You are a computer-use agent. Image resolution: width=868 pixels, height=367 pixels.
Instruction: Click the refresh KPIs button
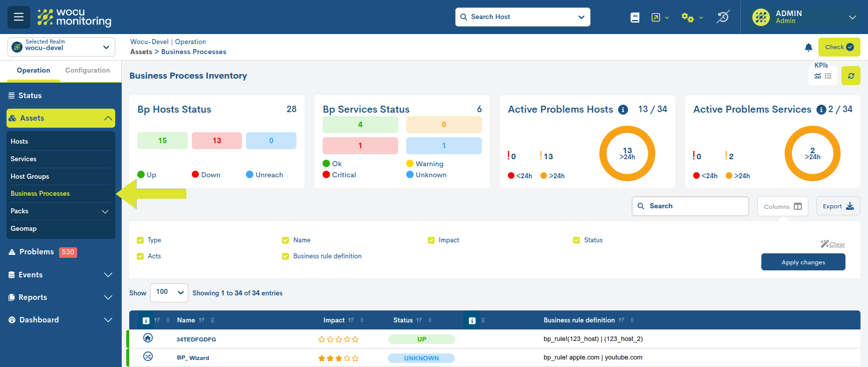pos(851,76)
